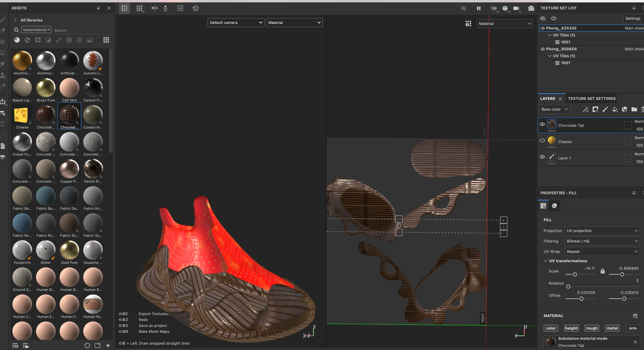Screen dimensions: 644x350
Task: Collapse the UV transformations section
Action: 546,261
